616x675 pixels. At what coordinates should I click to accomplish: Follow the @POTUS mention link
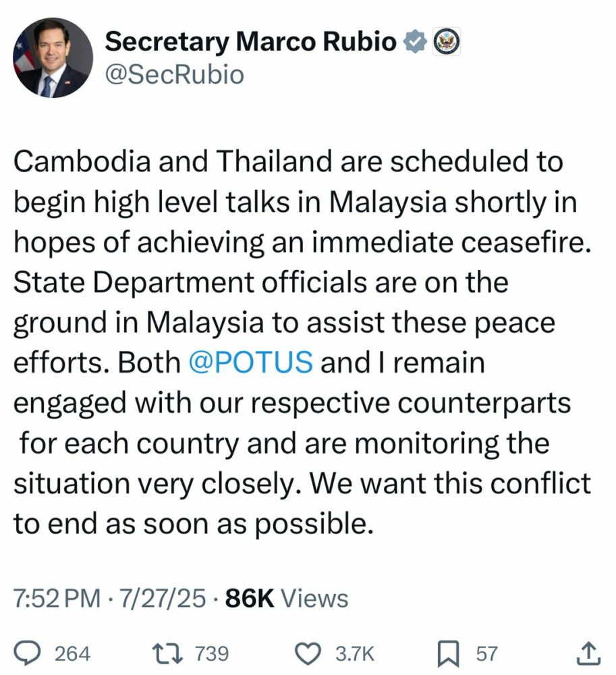(250, 362)
